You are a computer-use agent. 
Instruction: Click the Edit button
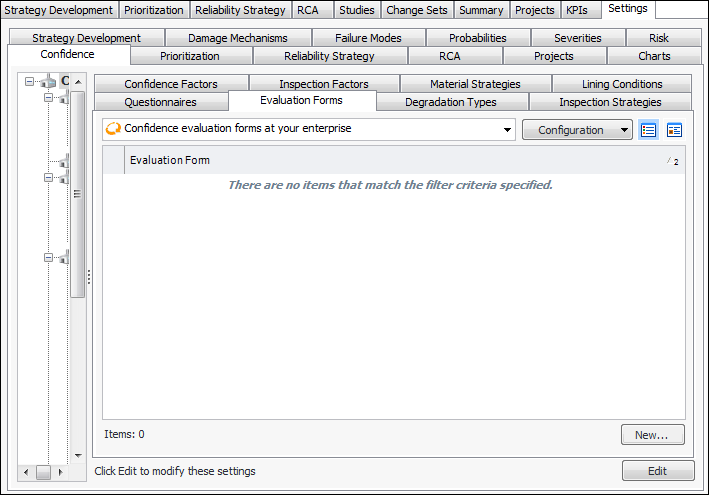click(658, 471)
